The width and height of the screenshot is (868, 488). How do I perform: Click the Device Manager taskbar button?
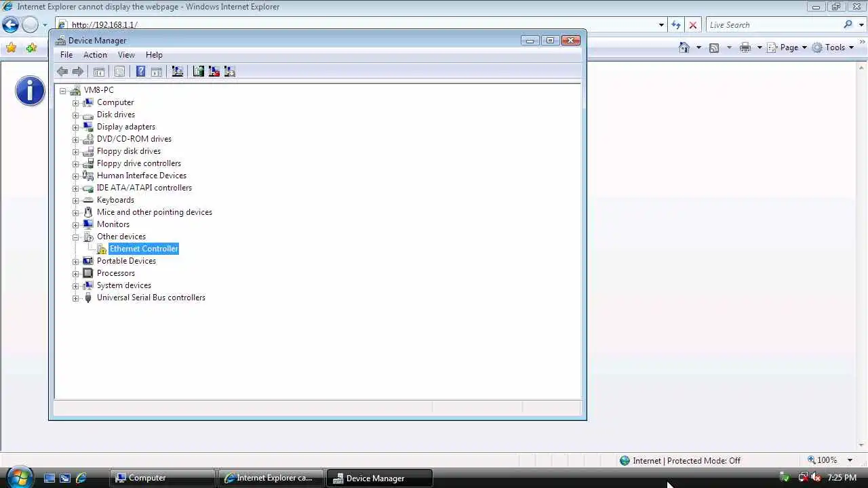coord(378,478)
